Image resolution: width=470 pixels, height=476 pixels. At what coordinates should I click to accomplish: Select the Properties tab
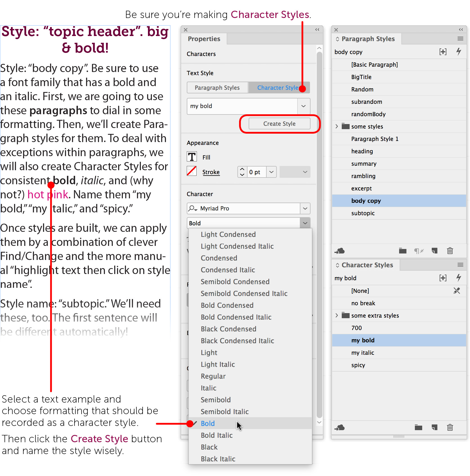[x=204, y=39]
